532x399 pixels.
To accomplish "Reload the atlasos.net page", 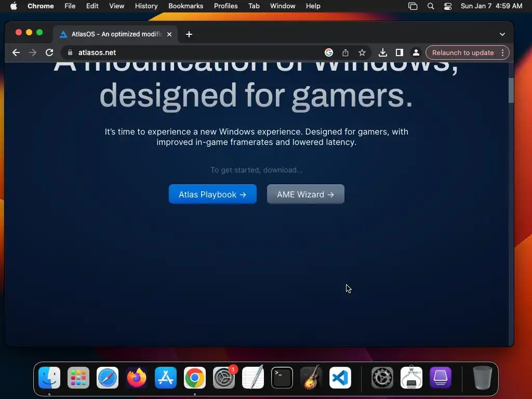I will click(x=49, y=52).
